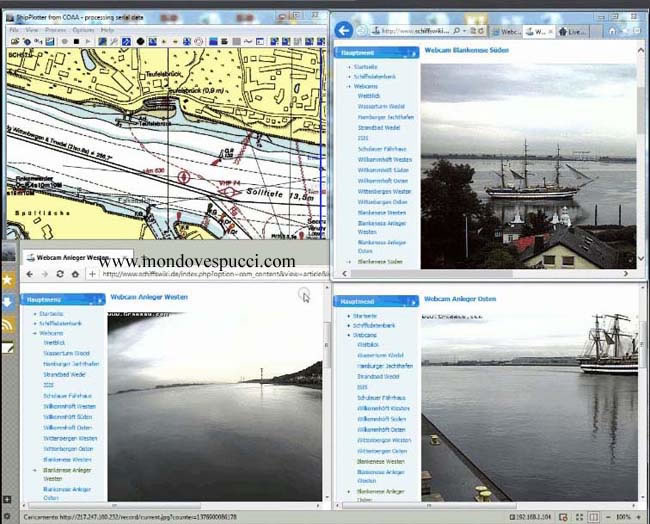Screen dimensions: 650x524
Task: Click the Webcam Blankenese Süden ship image
Action: click(x=529, y=166)
